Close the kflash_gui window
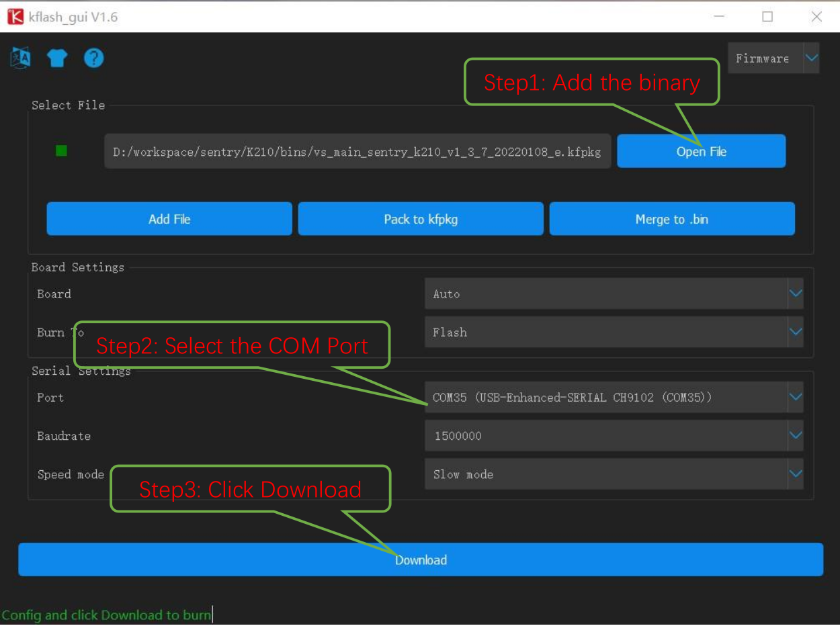The height and width of the screenshot is (626, 840). 816,17
